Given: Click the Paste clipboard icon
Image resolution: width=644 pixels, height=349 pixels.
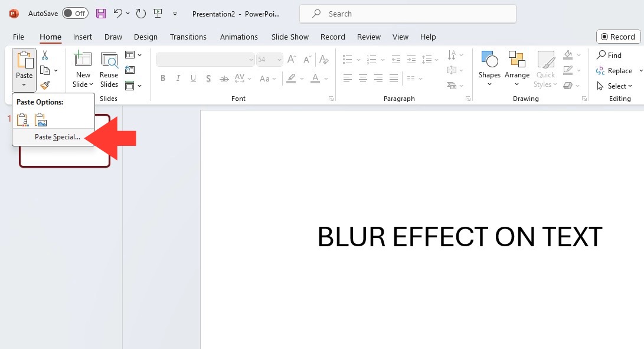Looking at the screenshot, I should (x=24, y=60).
